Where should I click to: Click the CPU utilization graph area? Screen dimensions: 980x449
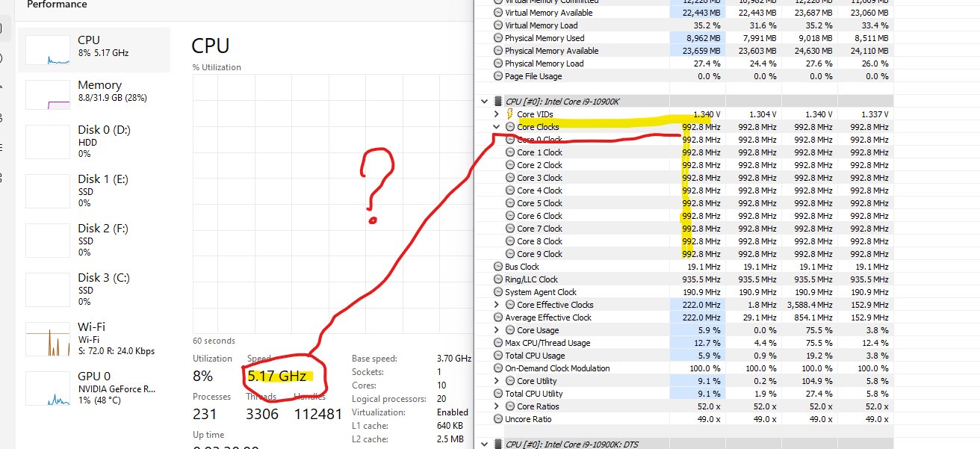(x=332, y=204)
